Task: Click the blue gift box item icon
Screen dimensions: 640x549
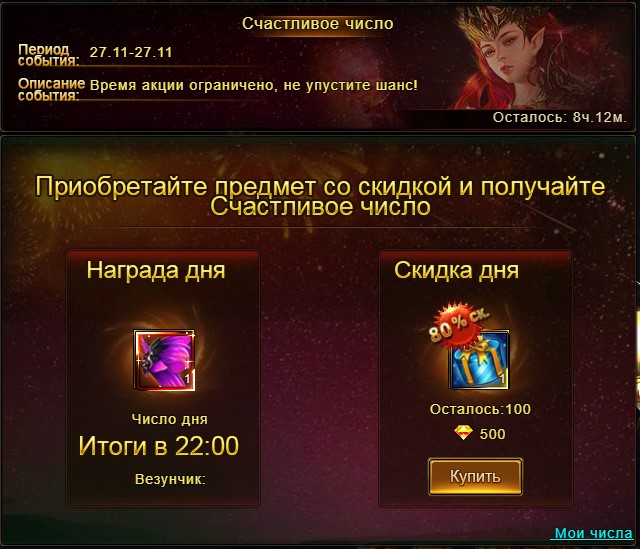Action: [x=480, y=360]
